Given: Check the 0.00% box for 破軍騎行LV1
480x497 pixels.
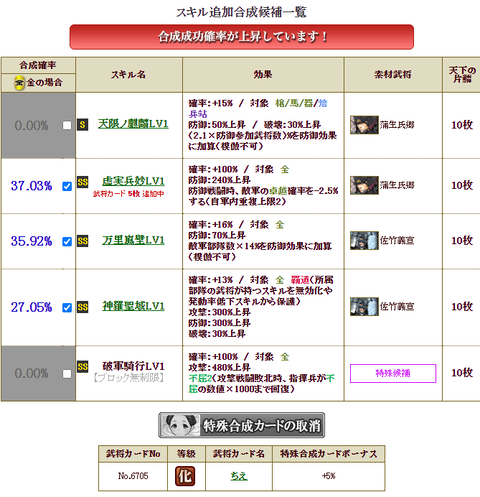Looking at the screenshot, I should click(67, 374).
